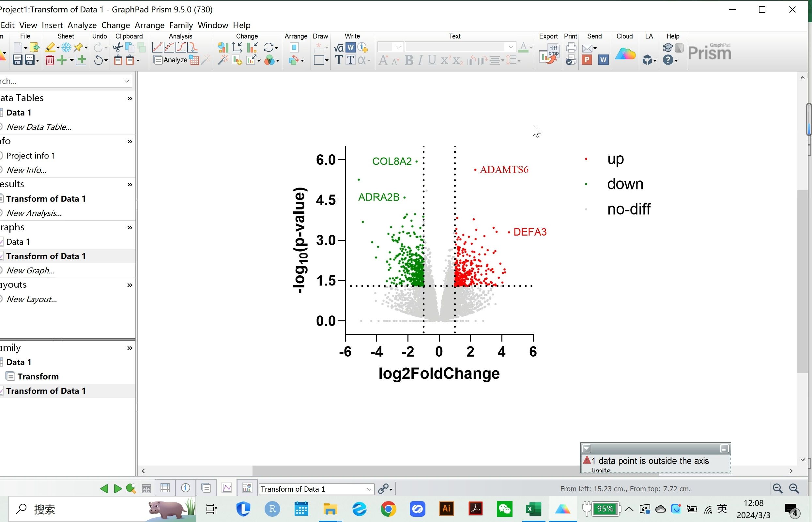812x522 pixels.
Task: Open Data 1 in Graphs section
Action: point(18,242)
